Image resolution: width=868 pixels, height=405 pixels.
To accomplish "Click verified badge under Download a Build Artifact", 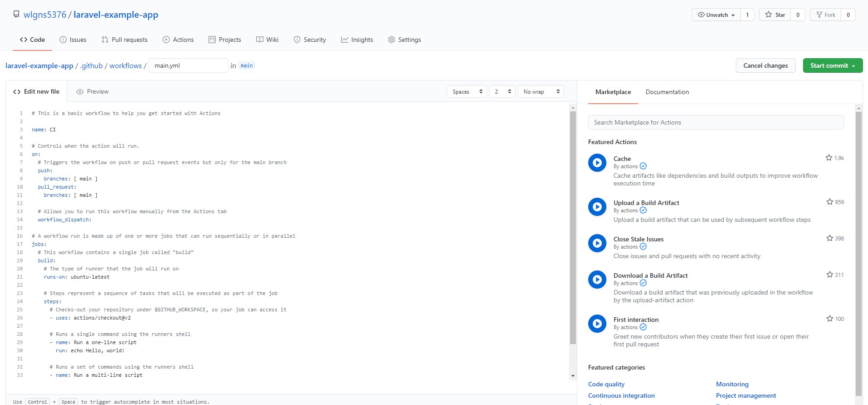I will 643,283.
